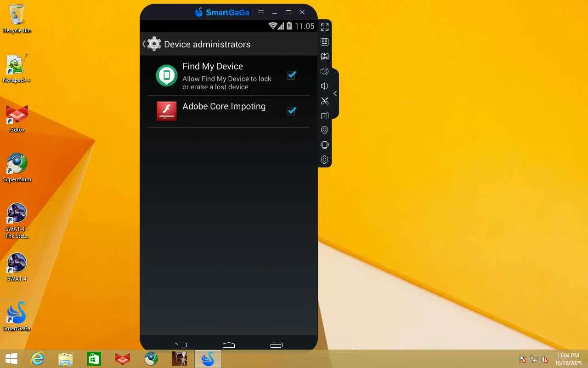
Task: Click the active SmartGaGa taskbar button
Action: click(208, 359)
